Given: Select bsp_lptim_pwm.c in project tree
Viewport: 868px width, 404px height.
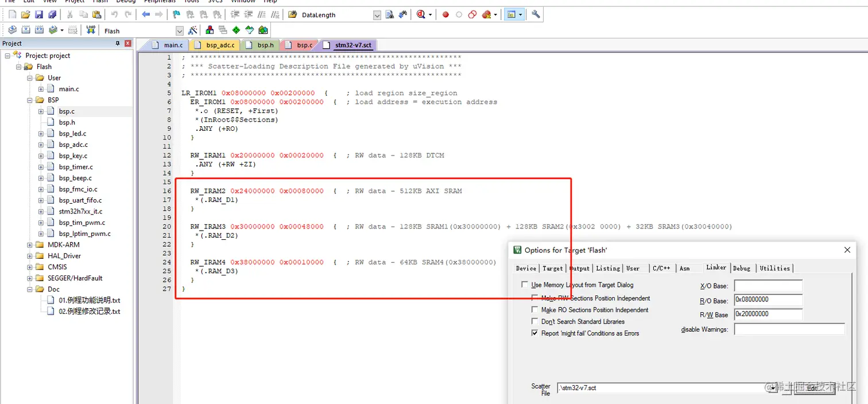Looking at the screenshot, I should pyautogui.click(x=84, y=234).
